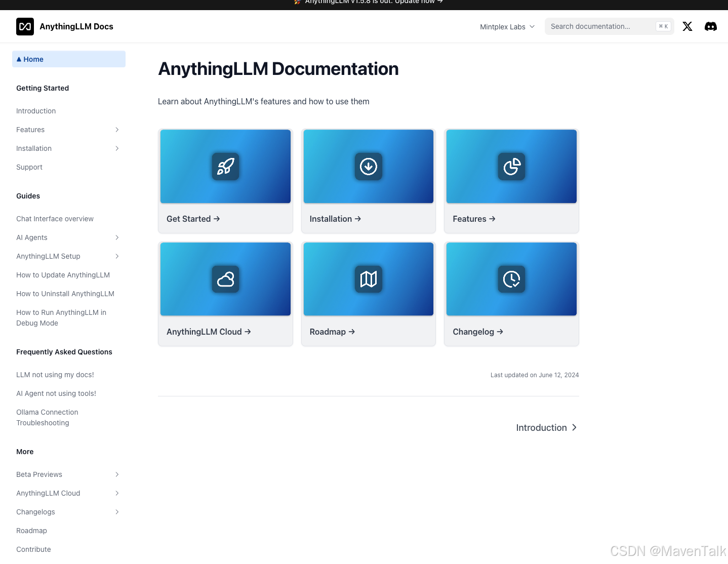Click the pie chart icon on the Features card

tap(512, 167)
